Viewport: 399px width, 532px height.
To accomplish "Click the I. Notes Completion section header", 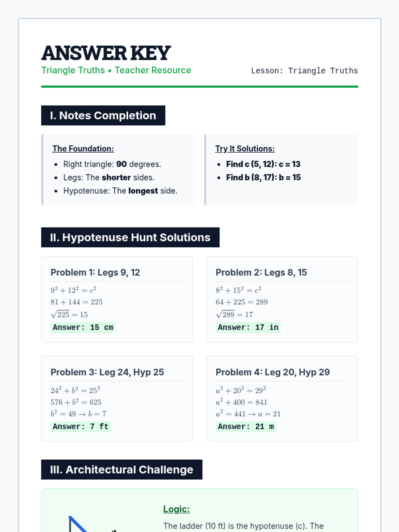I will tap(103, 115).
